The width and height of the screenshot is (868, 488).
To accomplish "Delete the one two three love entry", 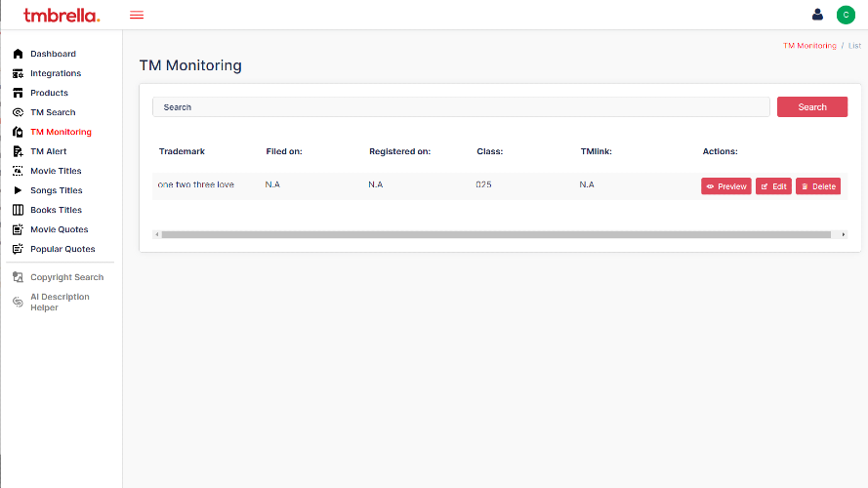I will tap(818, 186).
